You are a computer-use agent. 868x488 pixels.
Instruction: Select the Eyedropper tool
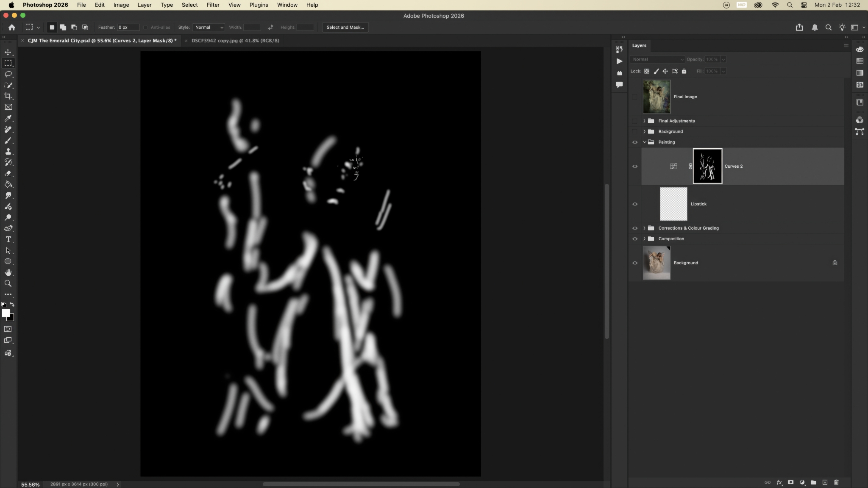click(x=8, y=118)
